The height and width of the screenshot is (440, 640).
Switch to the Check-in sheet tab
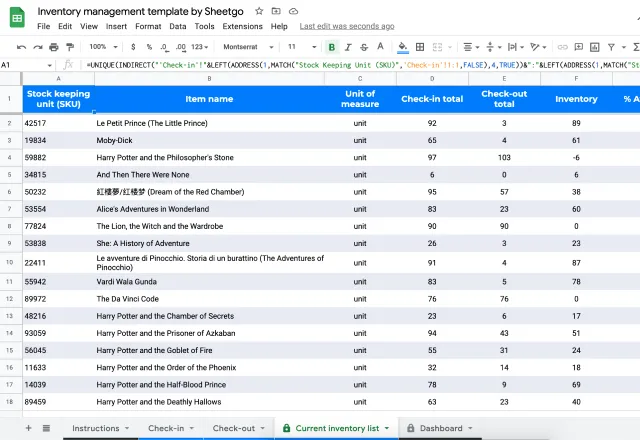pos(165,428)
